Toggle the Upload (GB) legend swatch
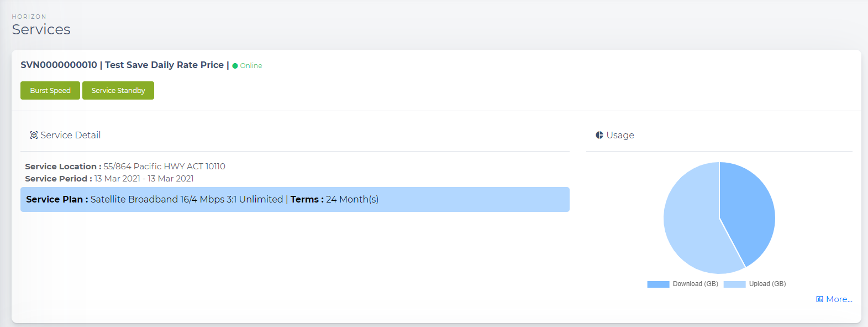868x327 pixels. (x=734, y=284)
